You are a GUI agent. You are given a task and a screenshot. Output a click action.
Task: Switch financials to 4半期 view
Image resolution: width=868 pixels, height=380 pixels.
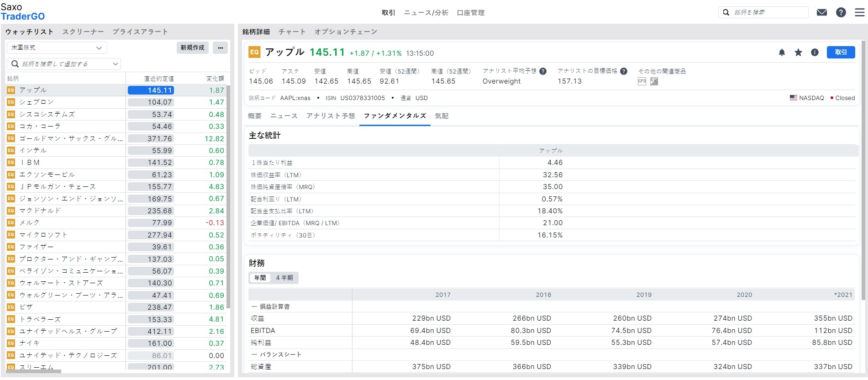pyautogui.click(x=284, y=278)
